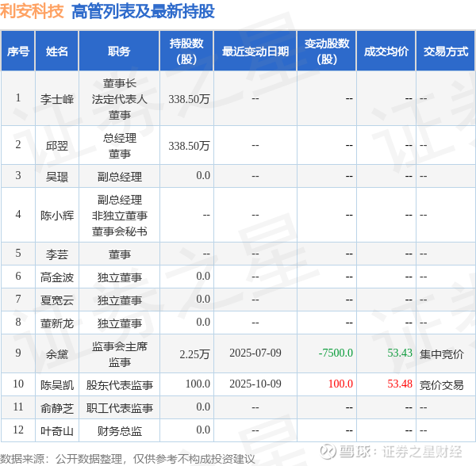Select the 姓名 column header
The width and height of the screenshot is (476, 466).
tap(57, 52)
